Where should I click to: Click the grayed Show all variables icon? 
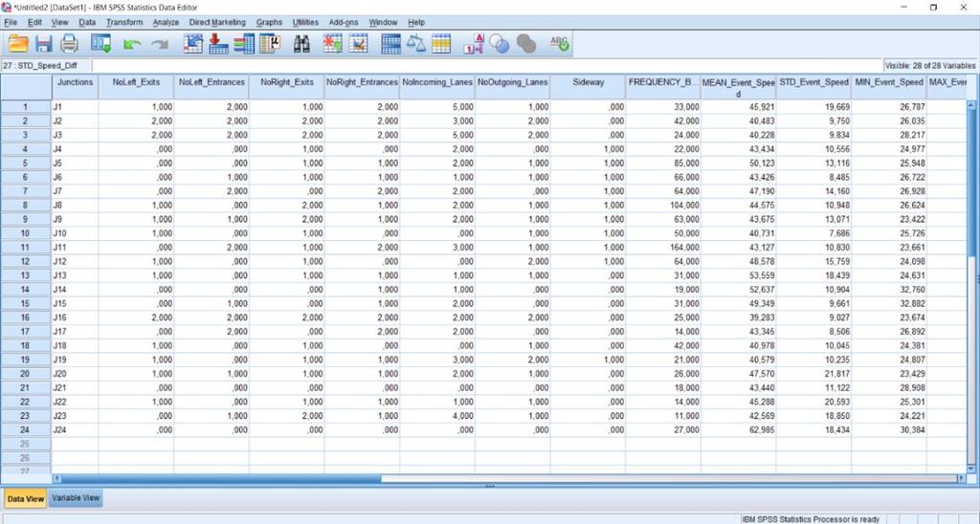point(526,44)
